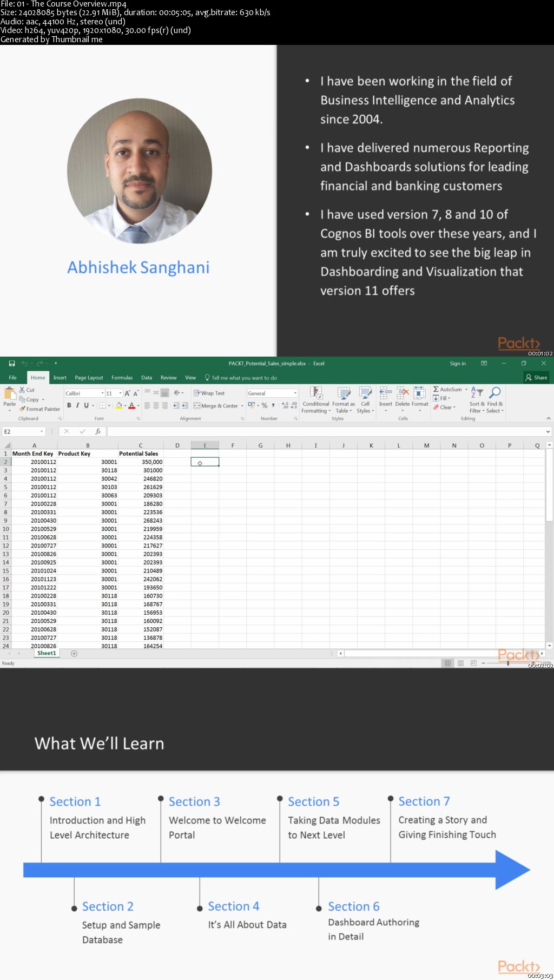Open Format as Table gallery
This screenshot has height=980, width=554.
point(344,400)
